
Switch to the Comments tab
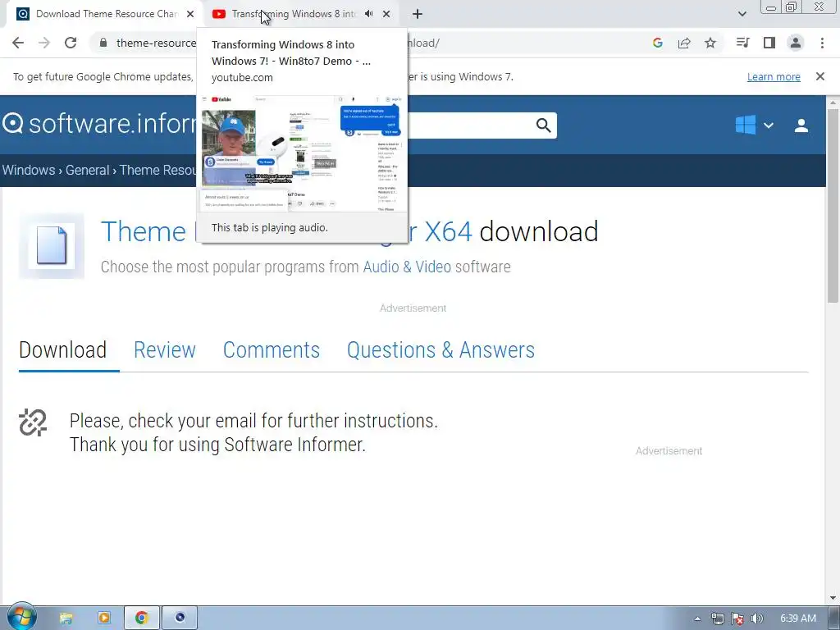pos(271,349)
